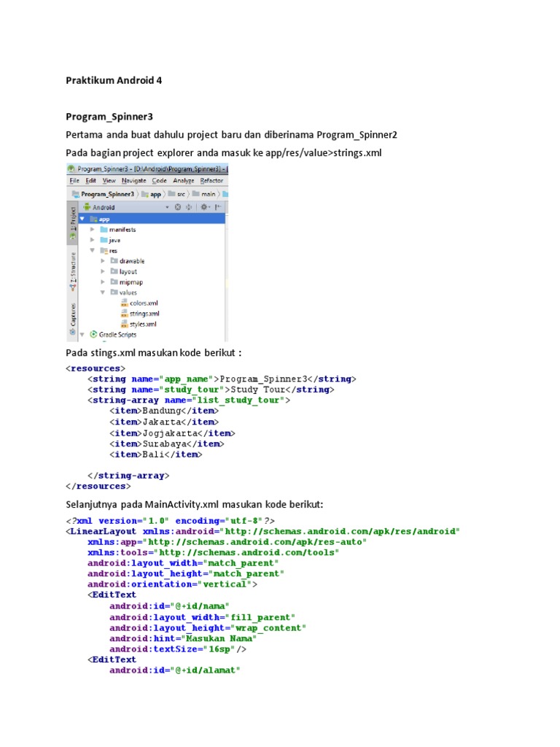
Task: Toggle the Z: Structure side tab
Action: 73,271
